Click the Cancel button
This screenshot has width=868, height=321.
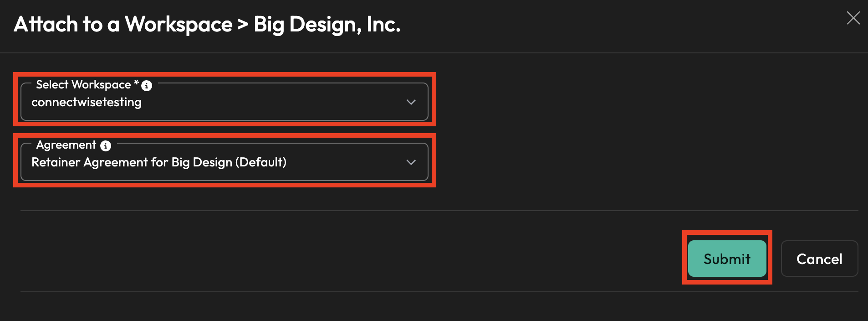point(819,259)
